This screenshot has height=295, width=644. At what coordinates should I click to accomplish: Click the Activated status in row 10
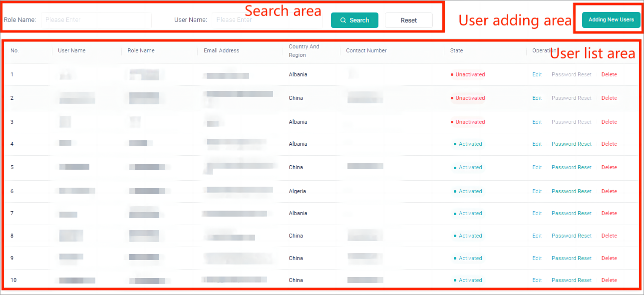[x=470, y=281]
